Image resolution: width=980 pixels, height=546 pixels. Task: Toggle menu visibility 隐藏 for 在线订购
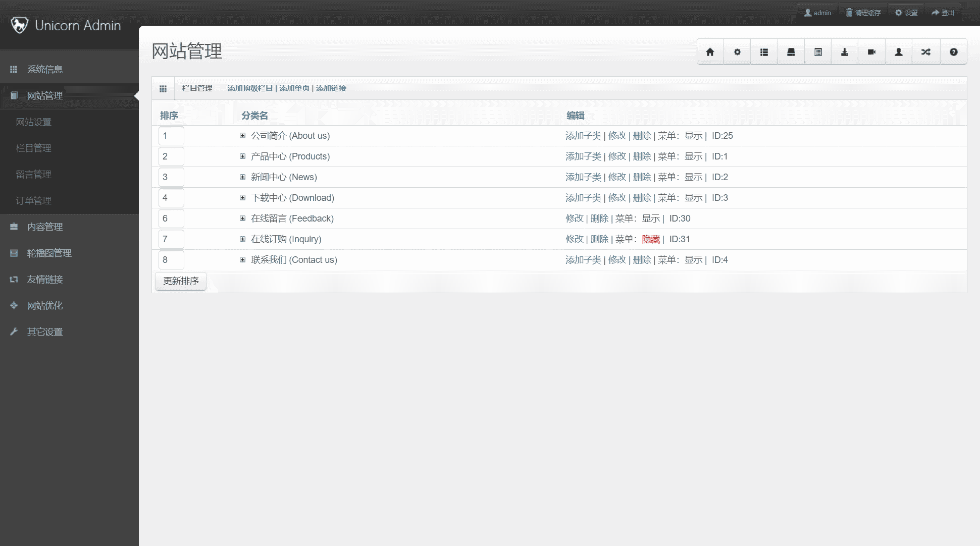coord(651,239)
